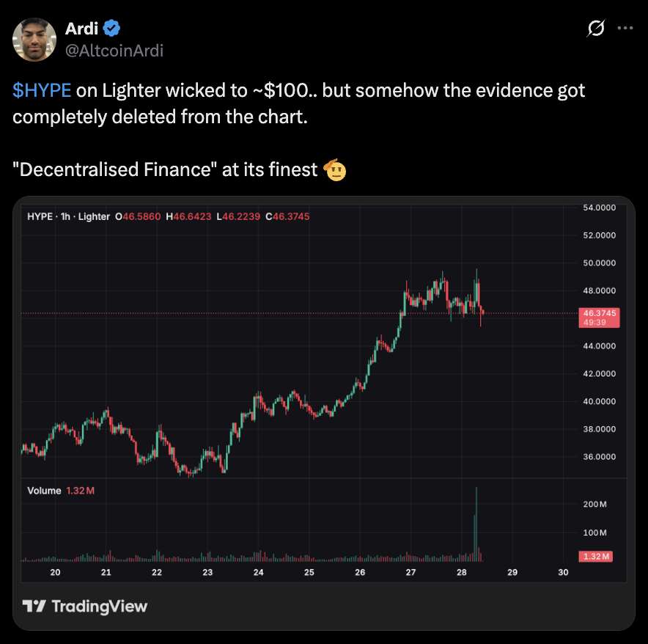Click the $HYPE cashtag link
648x644 pixels.
tap(42, 91)
